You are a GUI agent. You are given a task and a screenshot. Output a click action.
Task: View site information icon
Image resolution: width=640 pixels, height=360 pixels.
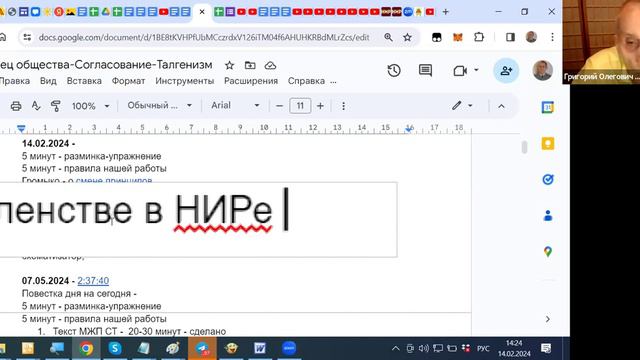pos(27,37)
